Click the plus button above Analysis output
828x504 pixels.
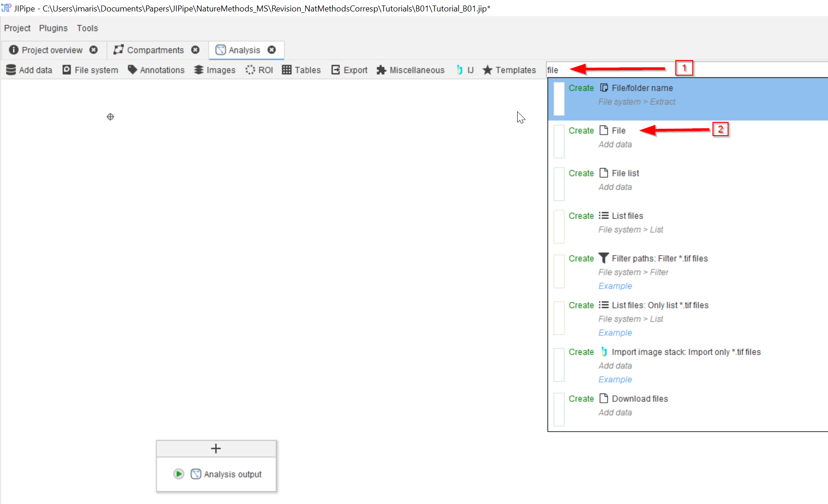click(x=216, y=449)
